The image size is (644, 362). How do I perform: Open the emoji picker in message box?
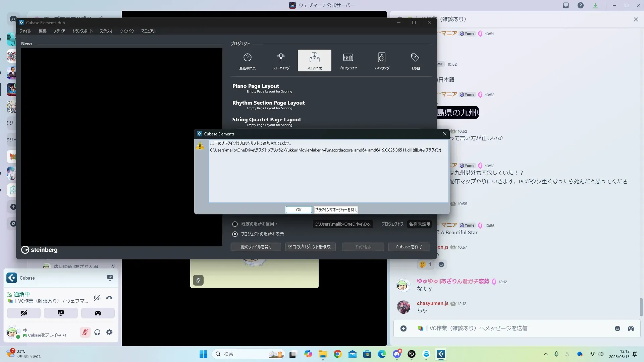[x=618, y=328]
